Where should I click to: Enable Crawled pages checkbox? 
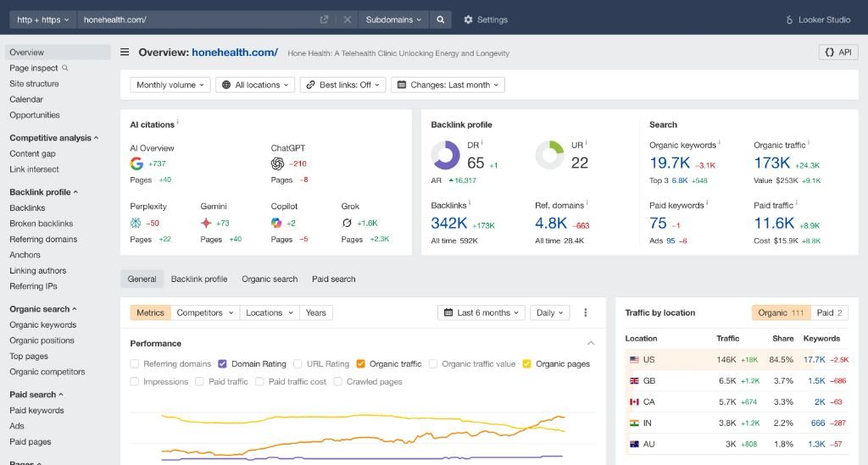click(x=337, y=381)
